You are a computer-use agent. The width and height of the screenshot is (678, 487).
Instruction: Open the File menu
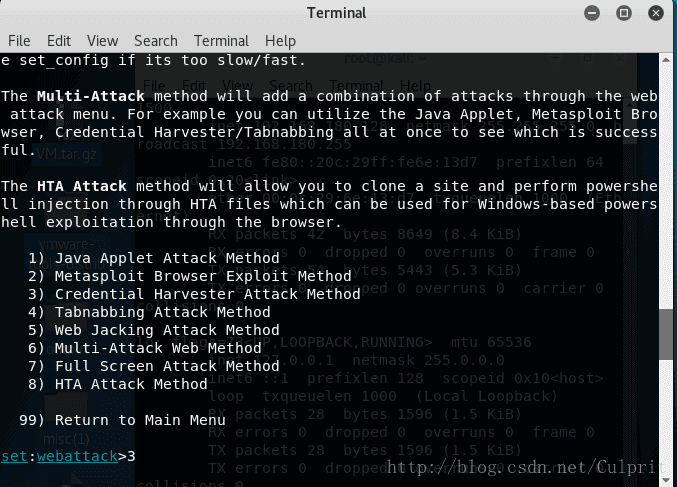[19, 41]
